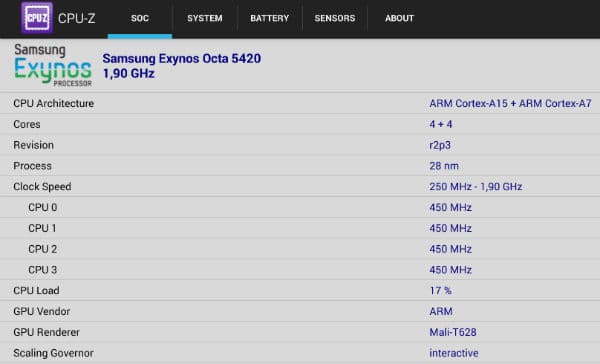Viewport: 600px width, 364px height.
Task: Select the SENSORS tab
Action: [x=334, y=18]
